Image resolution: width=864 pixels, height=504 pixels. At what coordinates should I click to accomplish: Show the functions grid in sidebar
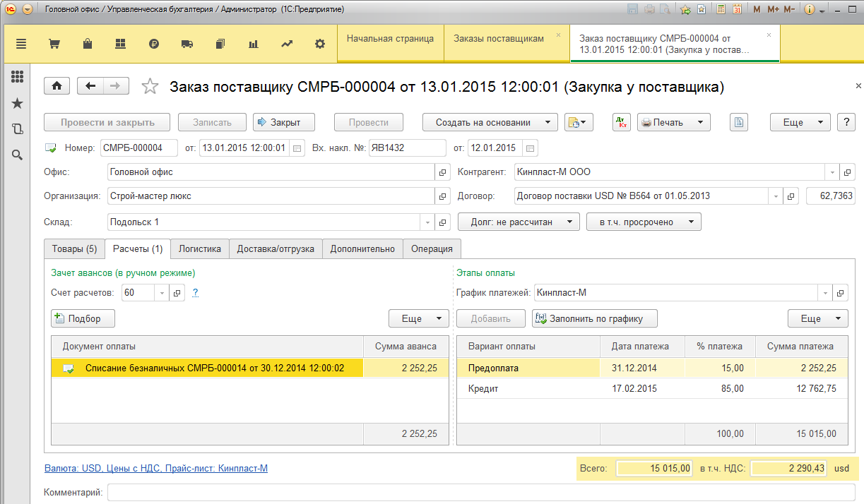[x=18, y=78]
